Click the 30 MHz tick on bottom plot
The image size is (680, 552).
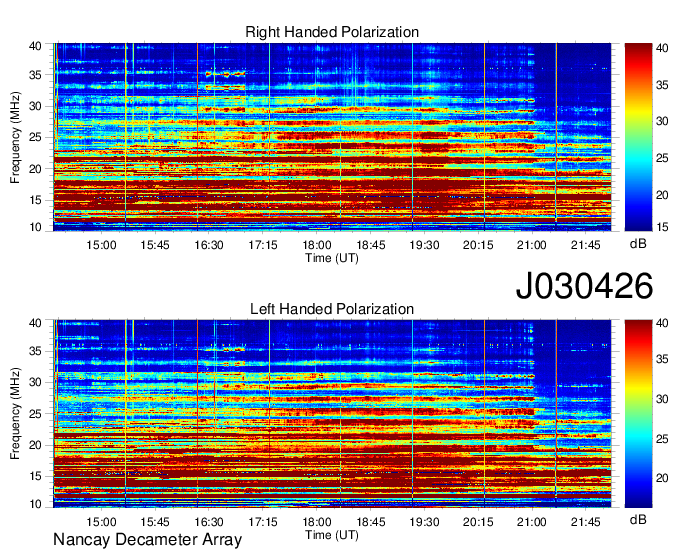(x=35, y=382)
